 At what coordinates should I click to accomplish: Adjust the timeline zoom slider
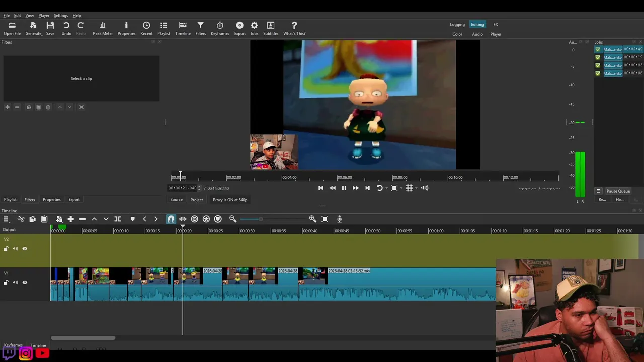[260, 219]
